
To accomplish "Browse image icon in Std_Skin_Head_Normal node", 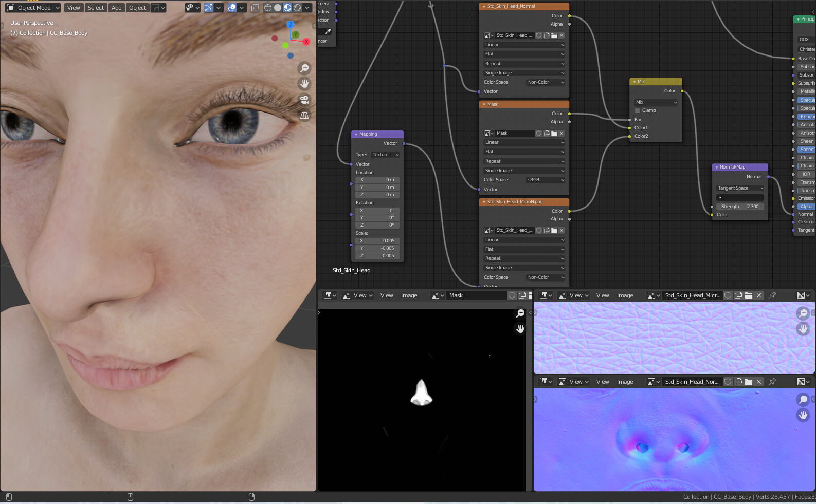I will tap(488, 35).
